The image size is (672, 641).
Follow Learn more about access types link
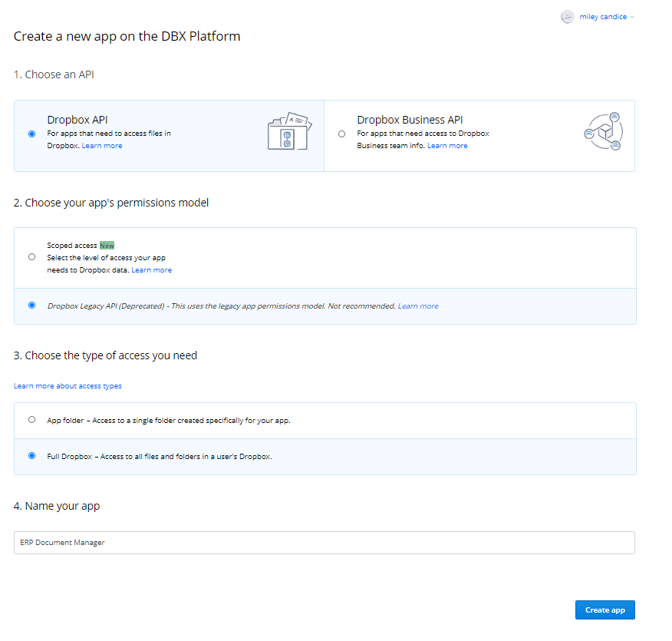click(68, 386)
